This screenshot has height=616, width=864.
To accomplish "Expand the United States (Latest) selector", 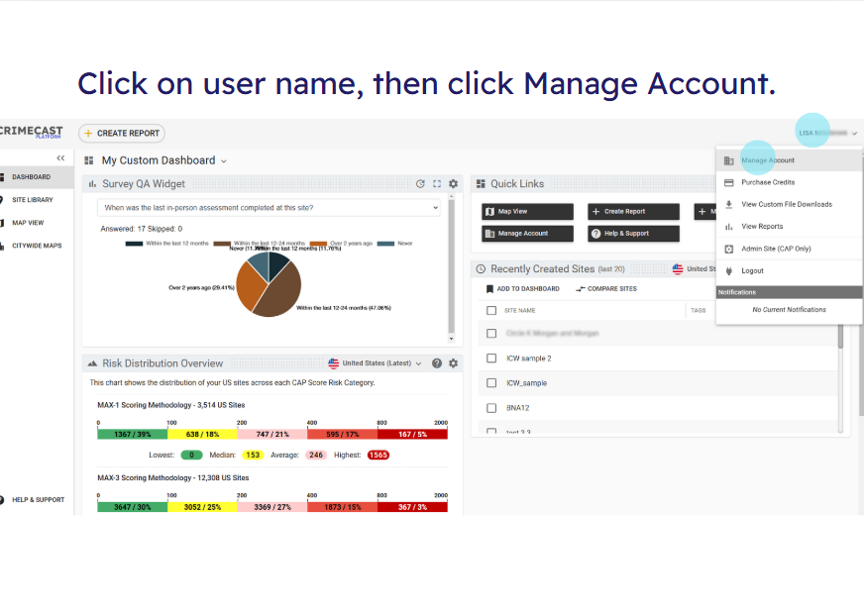I will tap(377, 363).
